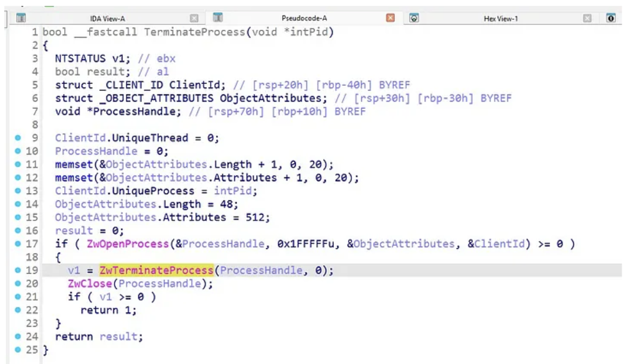The image size is (626, 364).
Task: Click the Pseudocode-A tab icon
Action: pos(218,18)
